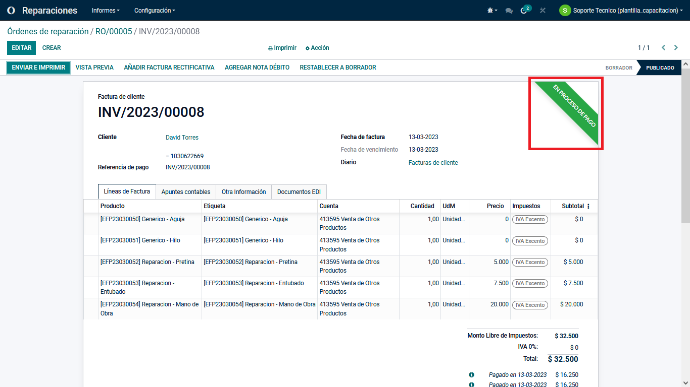
Task: Click Enviar e Imprimir button
Action: point(38,67)
